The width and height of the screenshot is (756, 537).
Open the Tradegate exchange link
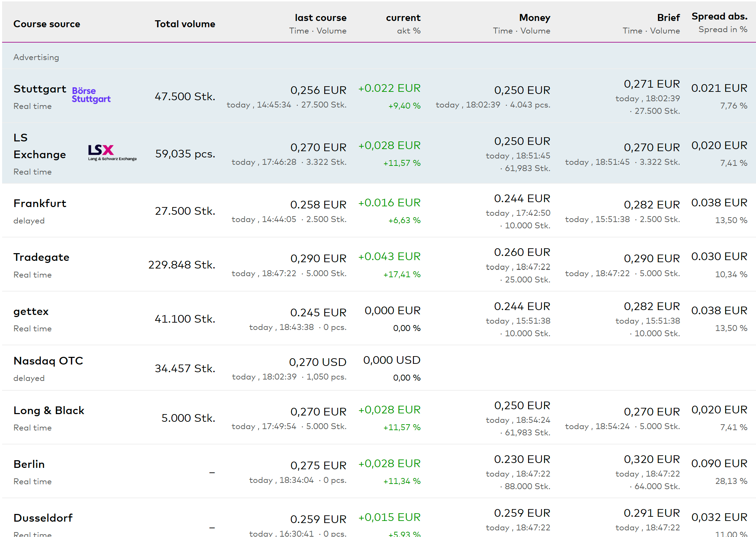tap(41, 257)
